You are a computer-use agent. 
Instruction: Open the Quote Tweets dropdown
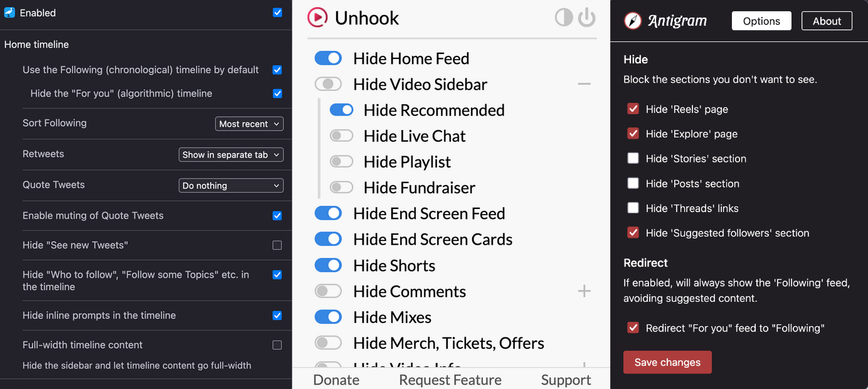[231, 185]
